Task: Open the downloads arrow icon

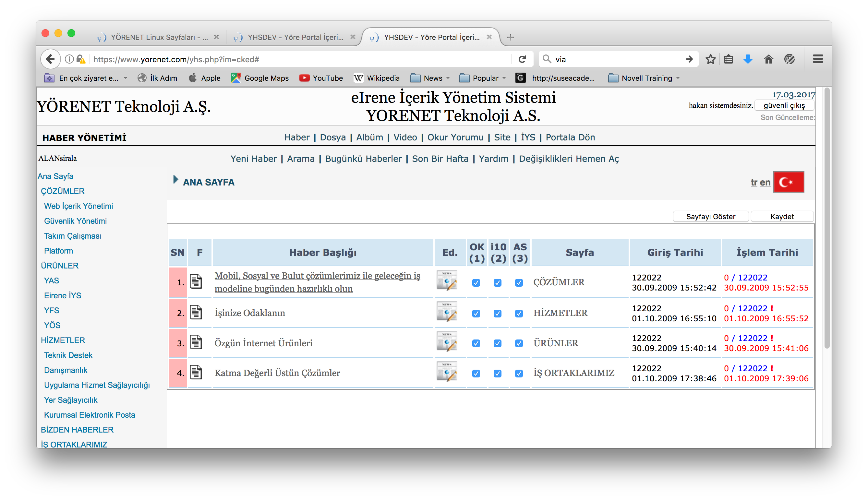Action: pyautogui.click(x=748, y=59)
